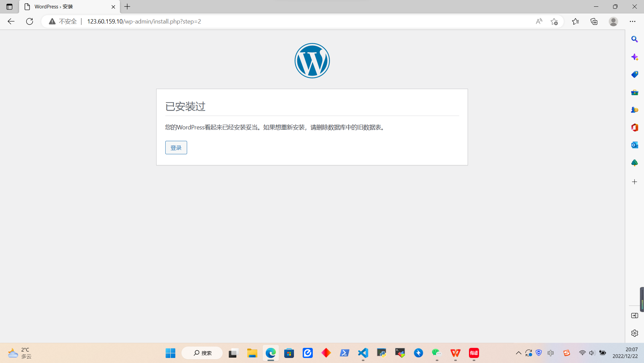644x363 pixels.
Task: Open Microsoft 365 in sidebar
Action: click(635, 127)
